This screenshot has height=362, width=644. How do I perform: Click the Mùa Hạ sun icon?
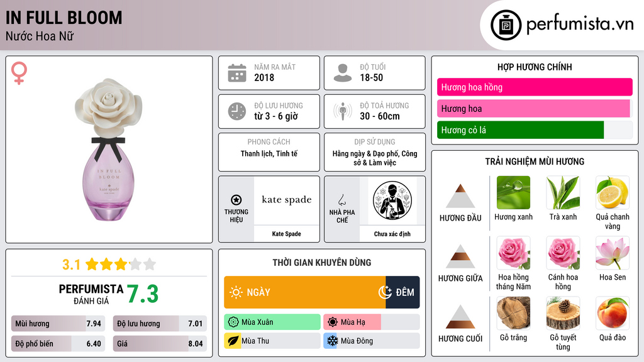click(x=332, y=322)
